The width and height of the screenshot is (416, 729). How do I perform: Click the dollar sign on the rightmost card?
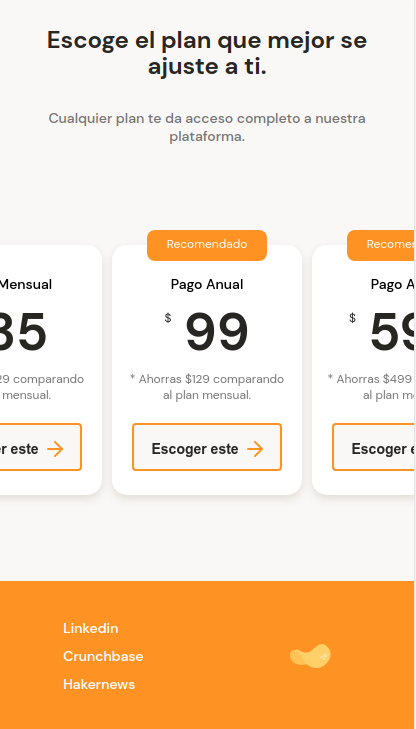353,318
